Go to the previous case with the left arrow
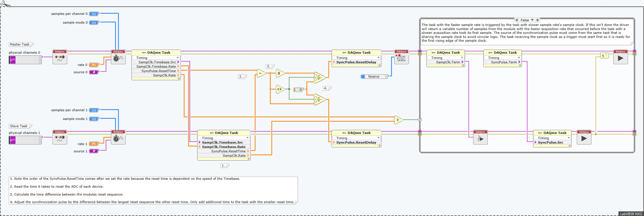This screenshot has height=216, width=644. pos(516,20)
